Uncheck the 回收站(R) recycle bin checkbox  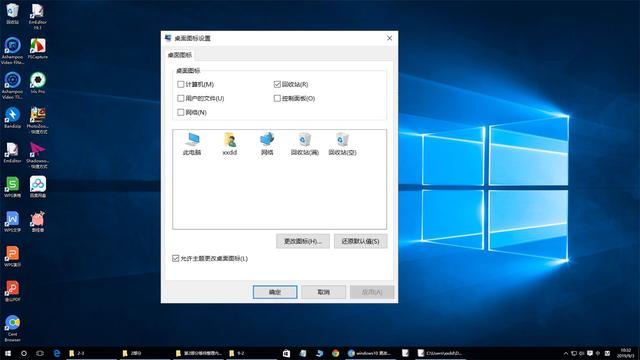(277, 84)
